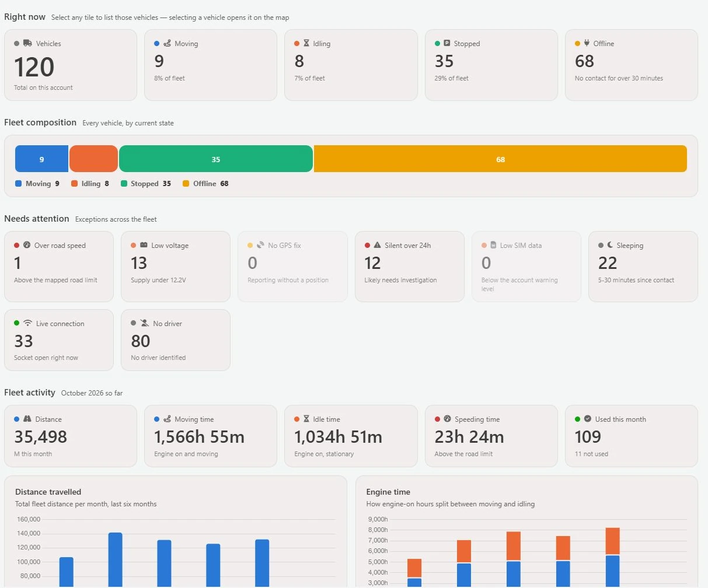Click the tallest blue bar in Distance travelled
The width and height of the screenshot is (708, 588).
point(116,559)
